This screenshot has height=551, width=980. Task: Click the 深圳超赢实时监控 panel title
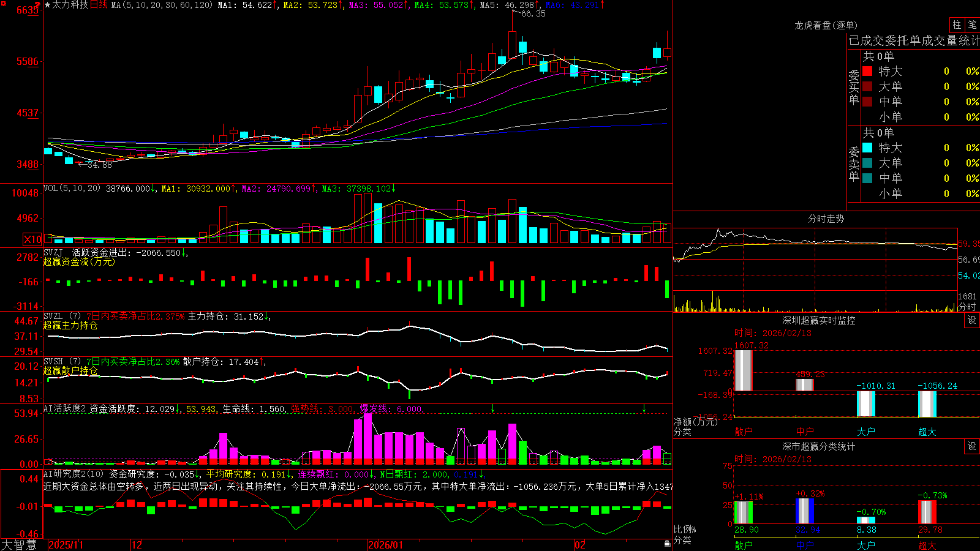point(818,320)
